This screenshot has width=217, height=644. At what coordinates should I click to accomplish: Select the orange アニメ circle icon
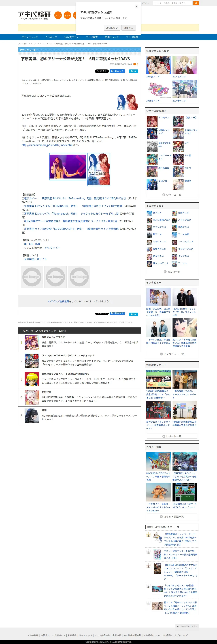pyautogui.click(x=58, y=15)
